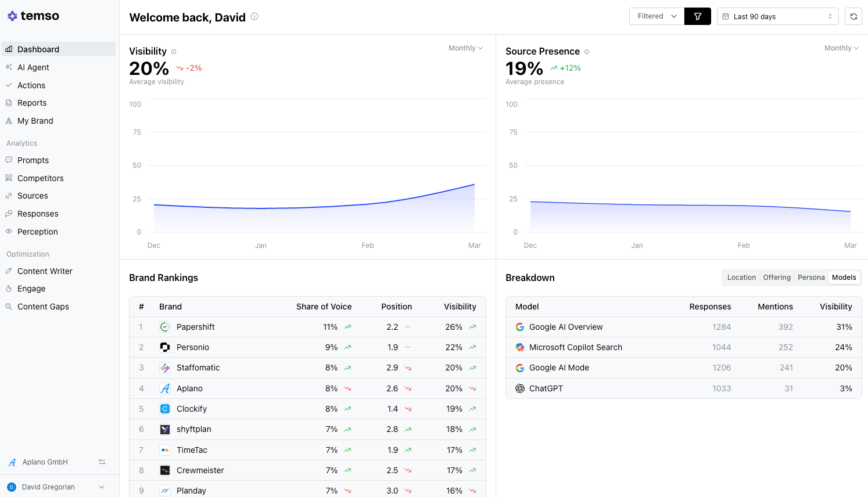This screenshot has width=868, height=497.
Task: Click the Visibility info icon
Action: (174, 52)
